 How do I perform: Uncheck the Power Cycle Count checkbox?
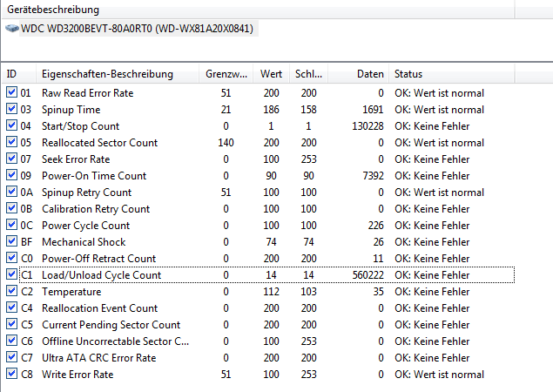click(x=11, y=225)
